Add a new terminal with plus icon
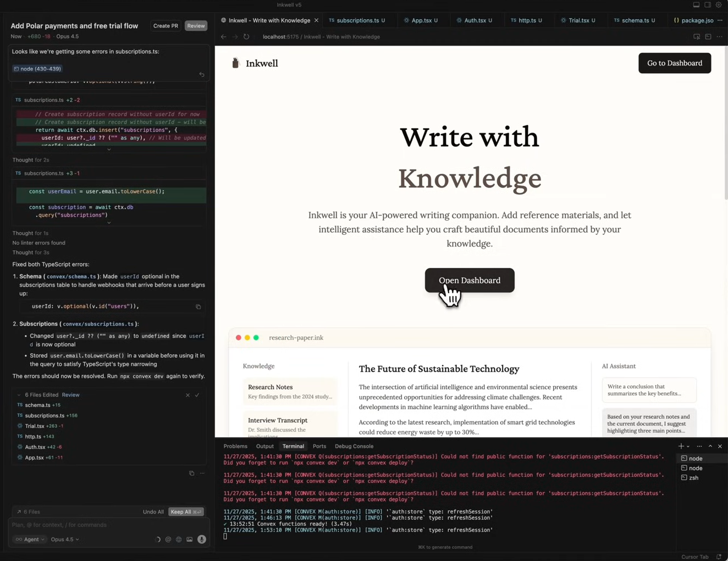Image resolution: width=728 pixels, height=561 pixels. click(x=681, y=446)
